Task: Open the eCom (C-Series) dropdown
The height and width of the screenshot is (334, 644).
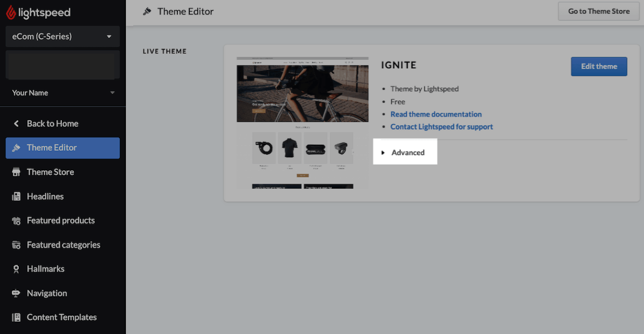Action: [62, 36]
